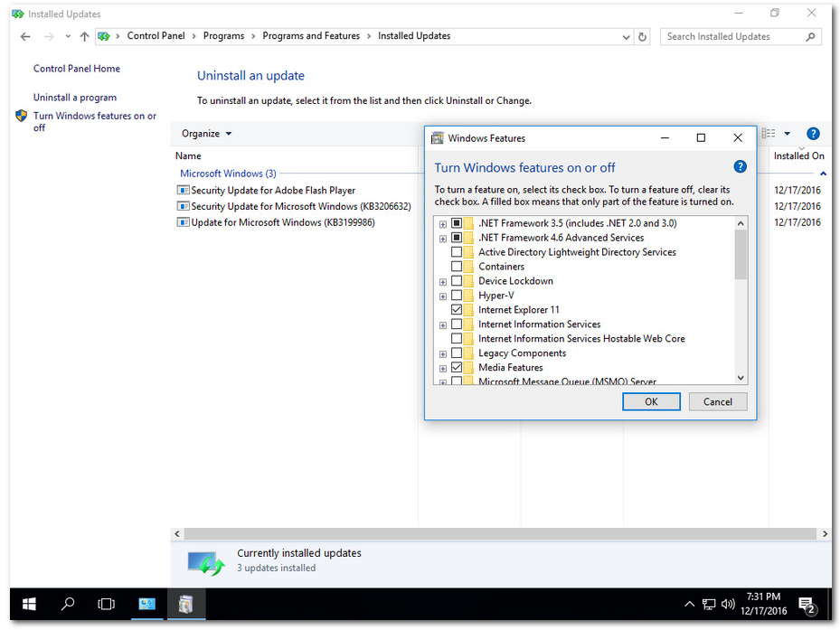Expand the Media Features node
Screen dimensions: 840x630
pos(443,369)
